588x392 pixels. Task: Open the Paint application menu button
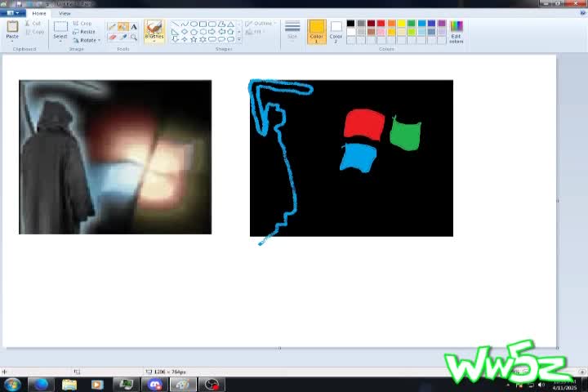[x=13, y=13]
